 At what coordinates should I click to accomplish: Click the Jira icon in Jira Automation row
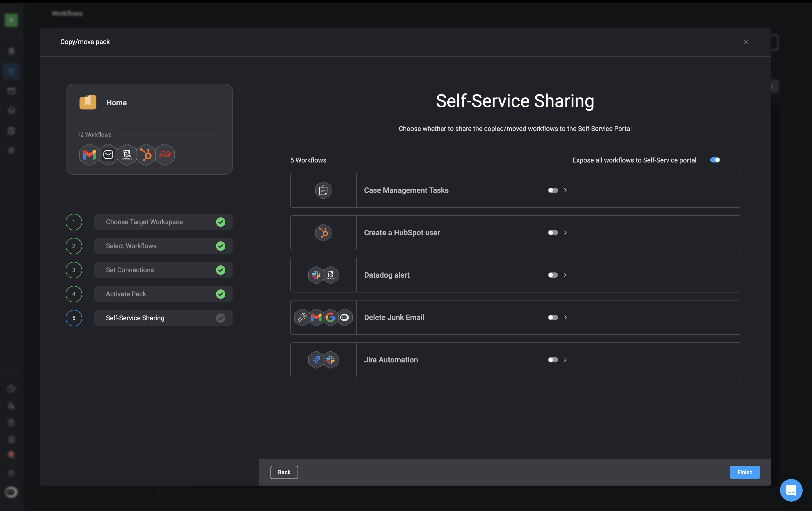(x=316, y=360)
